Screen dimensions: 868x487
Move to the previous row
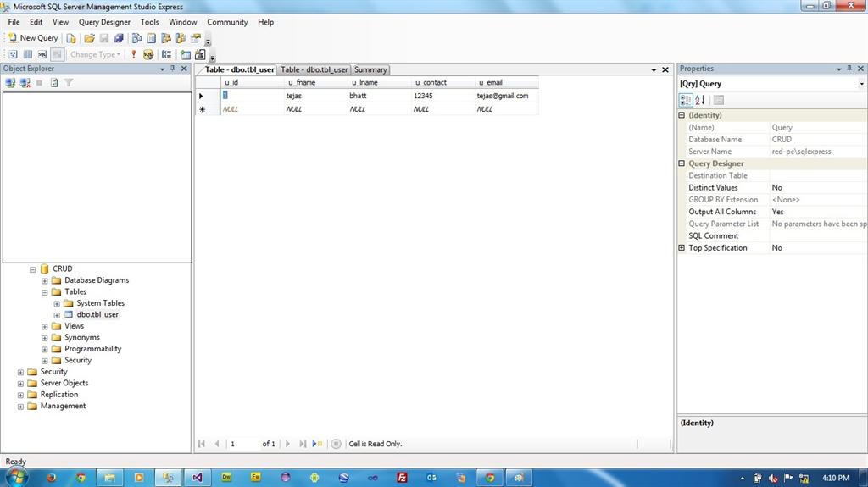(x=217, y=444)
